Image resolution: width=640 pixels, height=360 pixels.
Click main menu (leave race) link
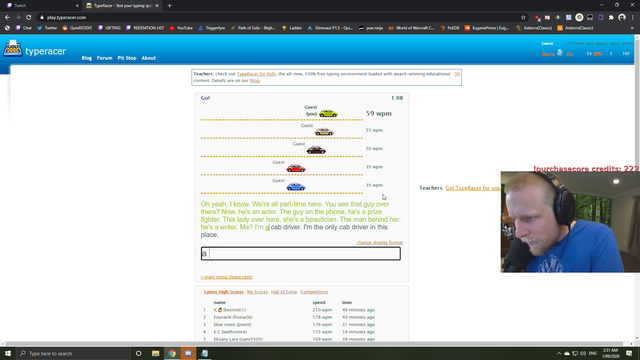(227, 277)
